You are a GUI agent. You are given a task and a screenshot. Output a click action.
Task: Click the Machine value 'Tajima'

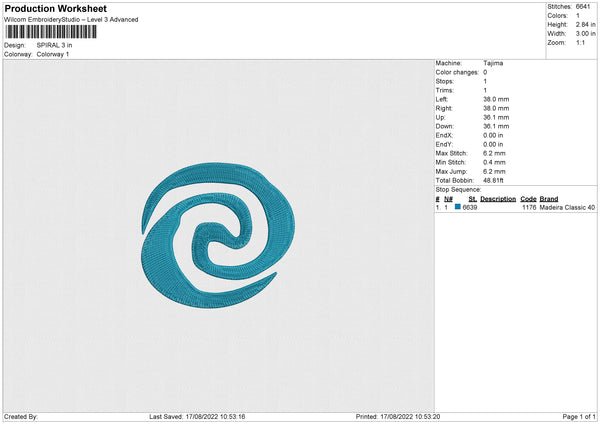click(493, 63)
